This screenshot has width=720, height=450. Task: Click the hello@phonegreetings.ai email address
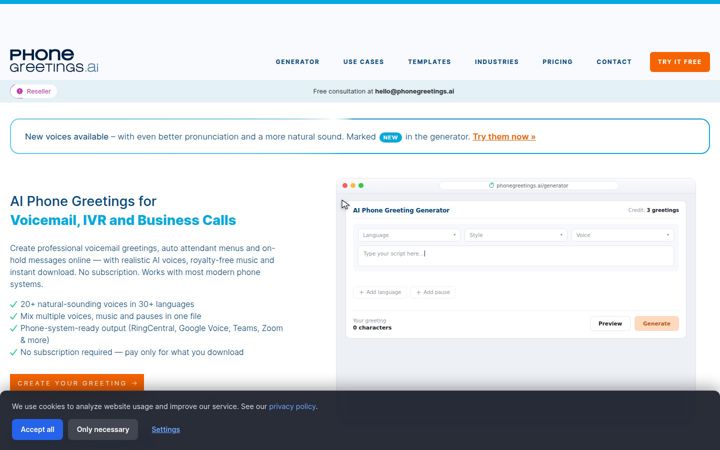pyautogui.click(x=414, y=91)
